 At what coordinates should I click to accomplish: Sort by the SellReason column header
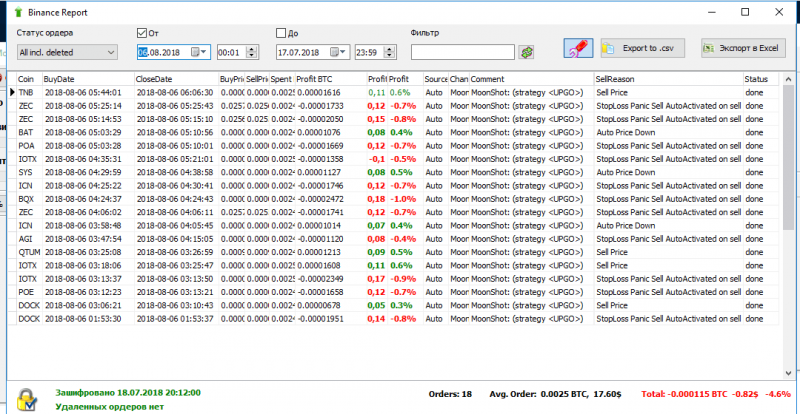click(x=669, y=79)
